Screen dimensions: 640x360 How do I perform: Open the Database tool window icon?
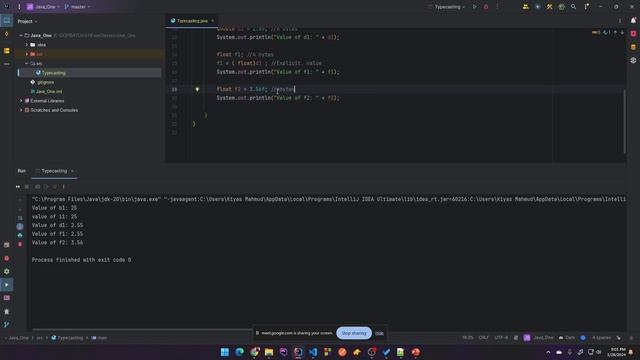point(633,47)
